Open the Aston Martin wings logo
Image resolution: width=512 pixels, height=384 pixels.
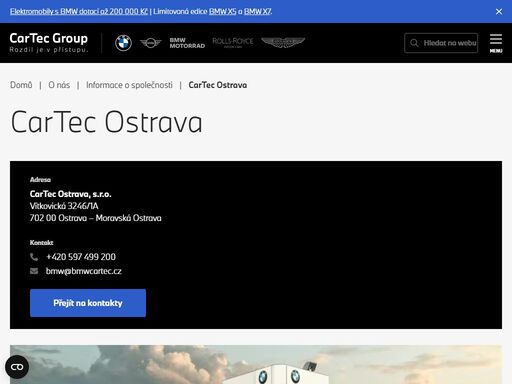pos(283,42)
